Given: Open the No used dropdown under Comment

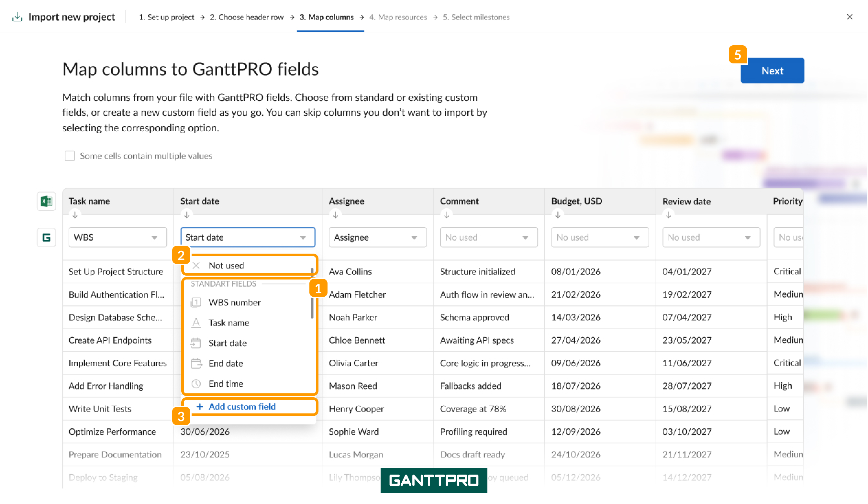Looking at the screenshot, I should coord(489,237).
